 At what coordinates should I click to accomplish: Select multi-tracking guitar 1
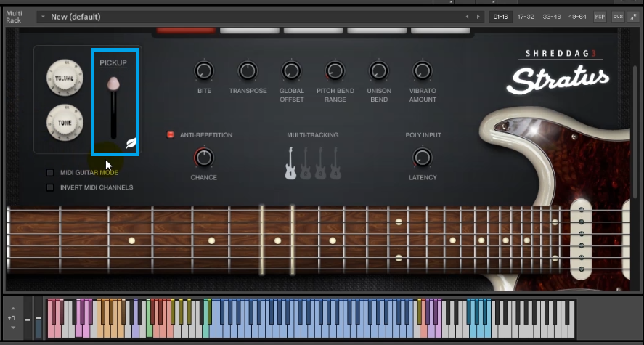291,163
